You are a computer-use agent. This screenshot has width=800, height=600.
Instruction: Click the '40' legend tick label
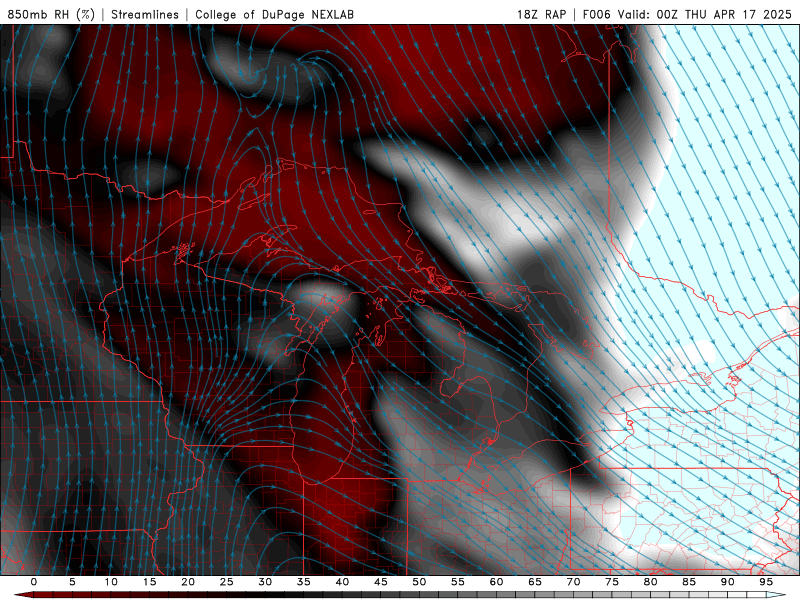click(x=342, y=582)
